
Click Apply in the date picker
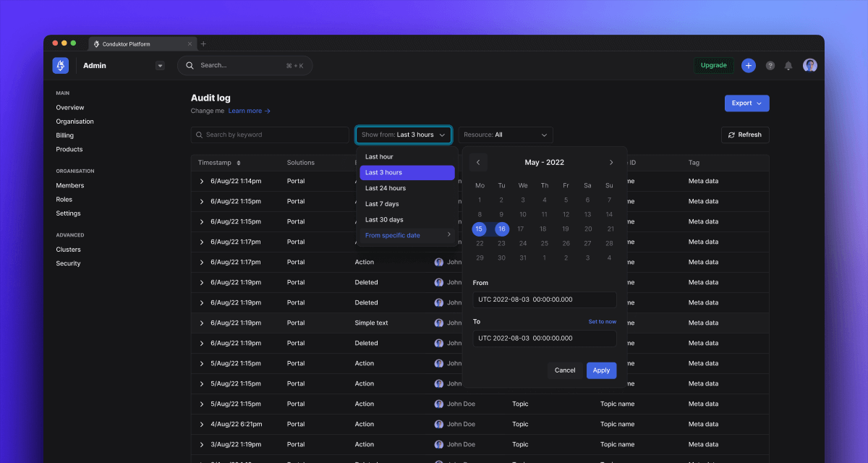[602, 370]
